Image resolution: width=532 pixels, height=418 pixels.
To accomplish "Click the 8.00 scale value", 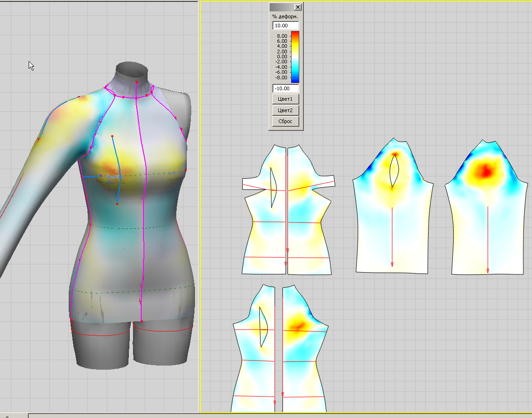I will coord(282,36).
